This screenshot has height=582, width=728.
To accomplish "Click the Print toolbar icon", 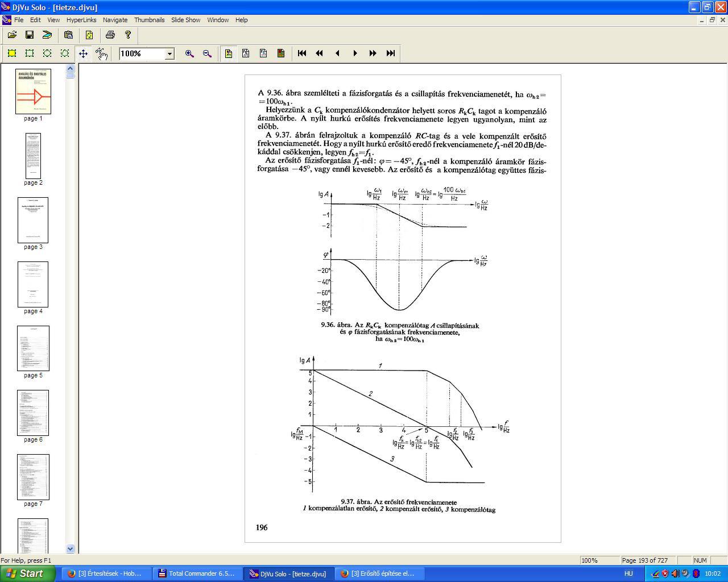I will (110, 35).
